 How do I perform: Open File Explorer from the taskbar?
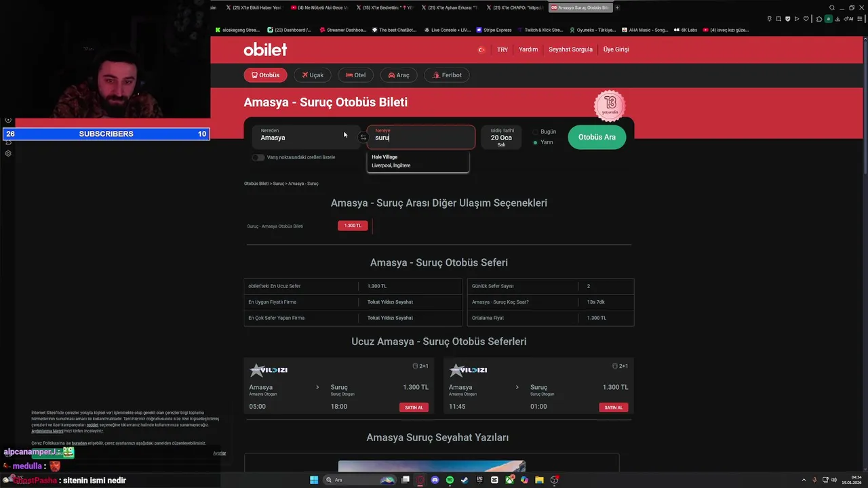pos(539,480)
